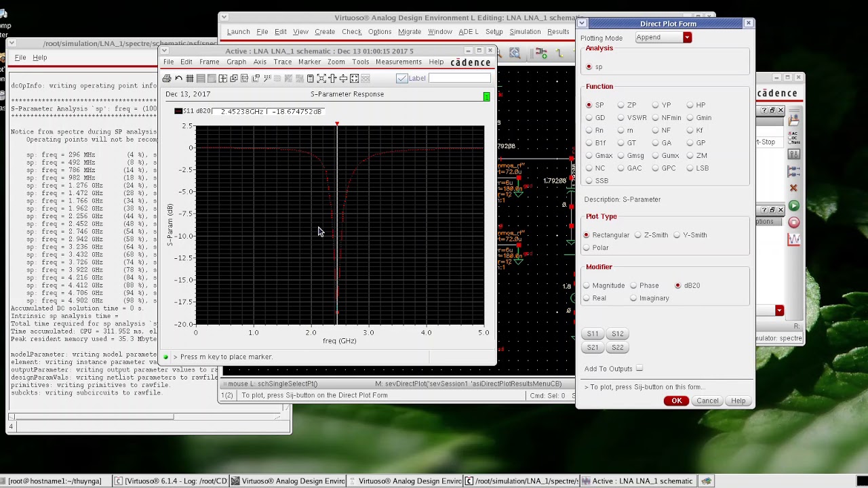
Task: Click the Y-Smith plot type radio button
Action: point(677,235)
